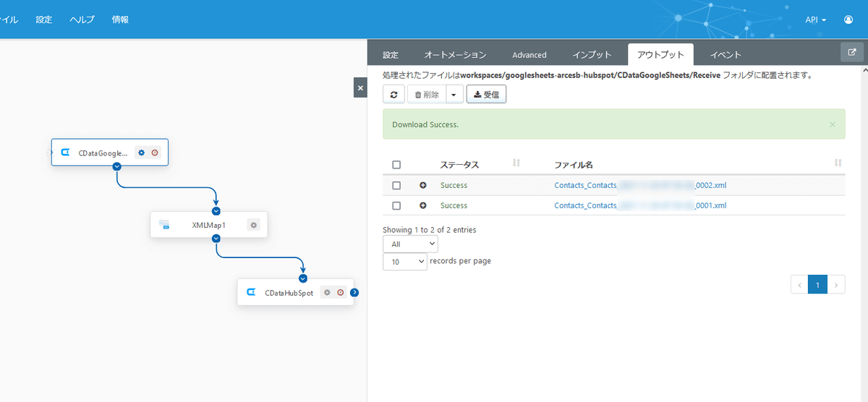Click the refresh icon button

tap(393, 95)
